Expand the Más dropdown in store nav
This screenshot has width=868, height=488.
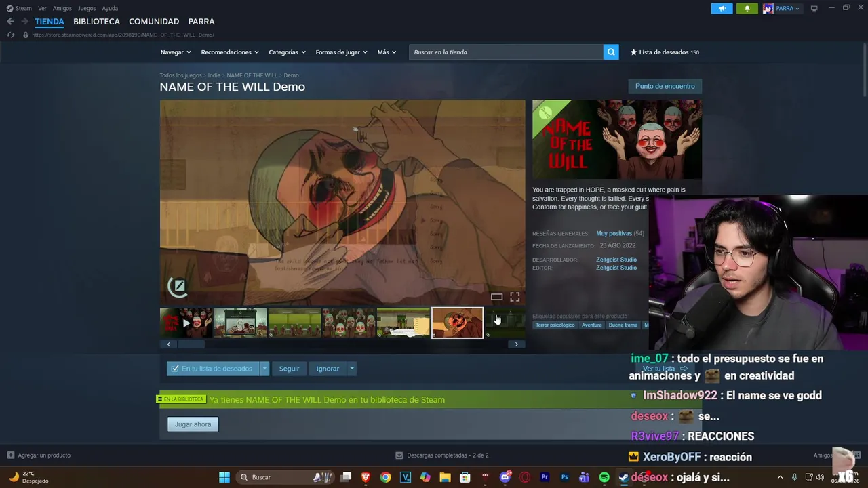387,52
